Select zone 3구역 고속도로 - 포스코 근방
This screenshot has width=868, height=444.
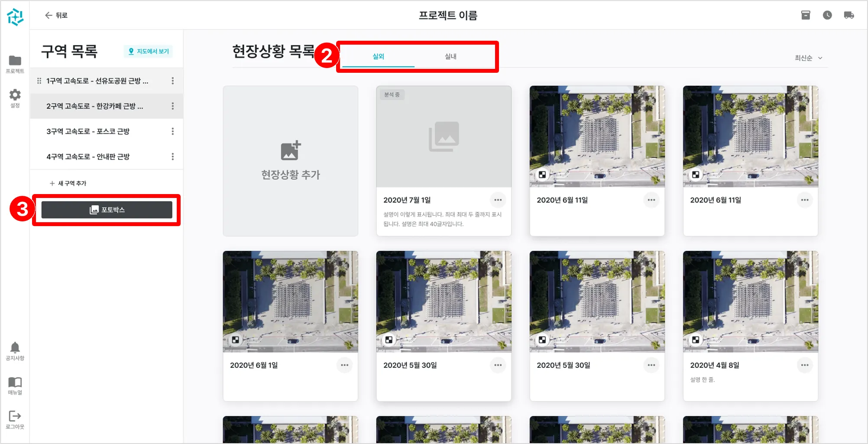point(107,131)
